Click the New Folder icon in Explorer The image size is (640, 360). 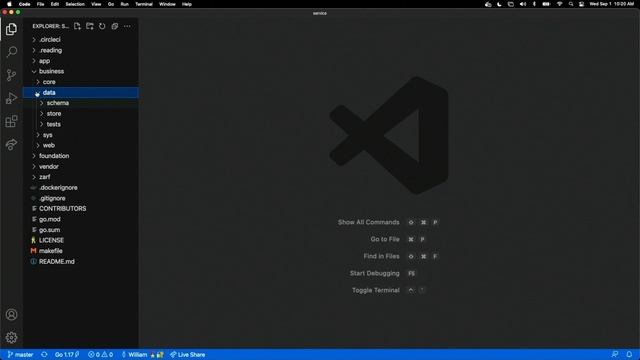(x=90, y=26)
